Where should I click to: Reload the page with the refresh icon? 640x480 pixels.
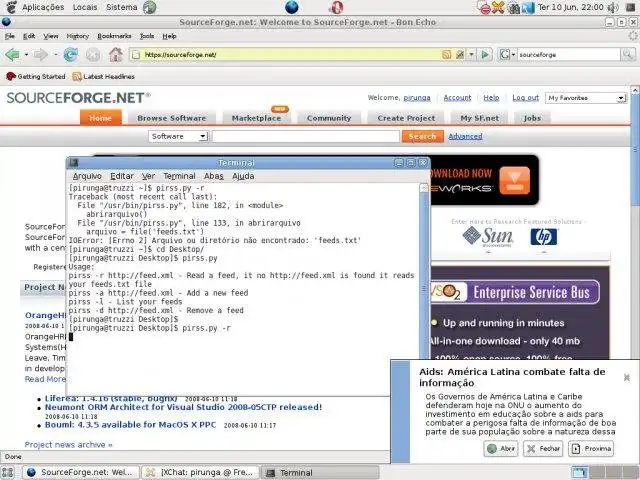coord(71,54)
